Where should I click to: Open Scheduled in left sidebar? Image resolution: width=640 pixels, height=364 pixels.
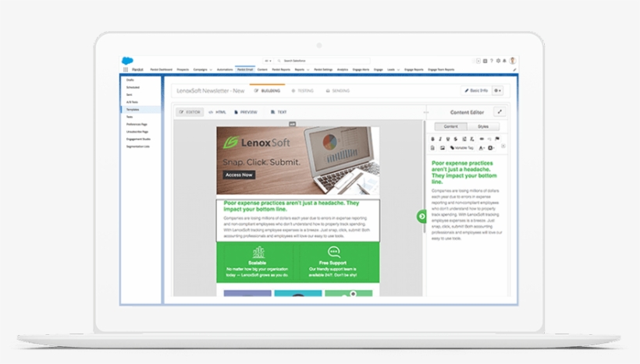133,87
